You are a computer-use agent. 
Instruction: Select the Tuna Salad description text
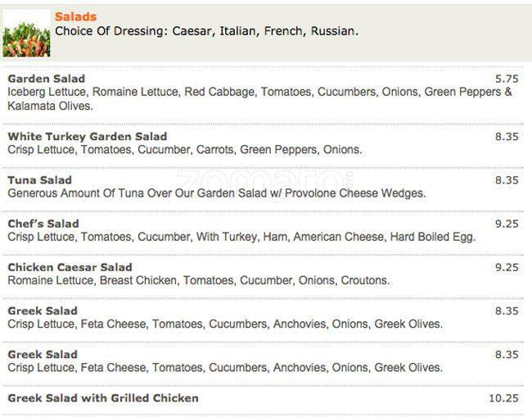pos(217,193)
